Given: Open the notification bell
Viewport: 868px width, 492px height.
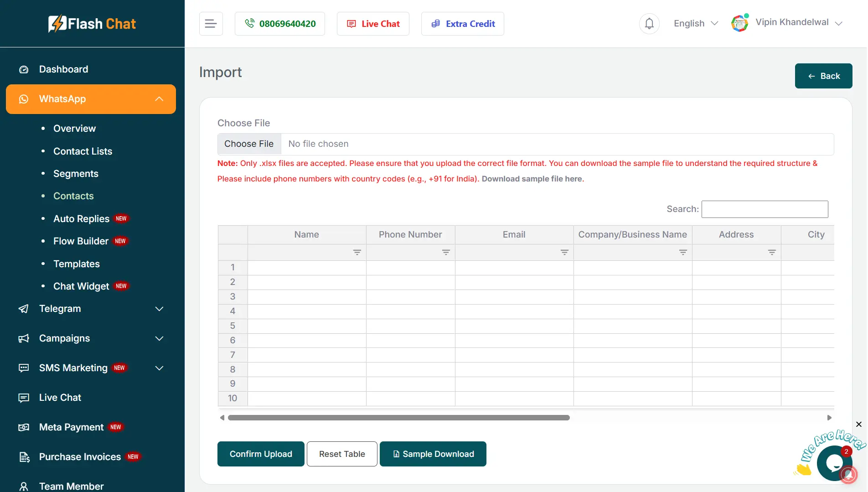Looking at the screenshot, I should [649, 24].
